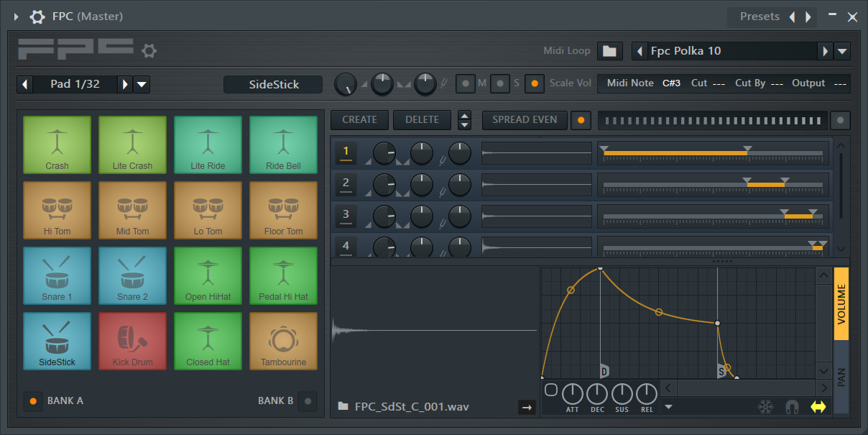Click the arrow button beside sample filename
This screenshot has height=435, width=868.
[x=527, y=408]
